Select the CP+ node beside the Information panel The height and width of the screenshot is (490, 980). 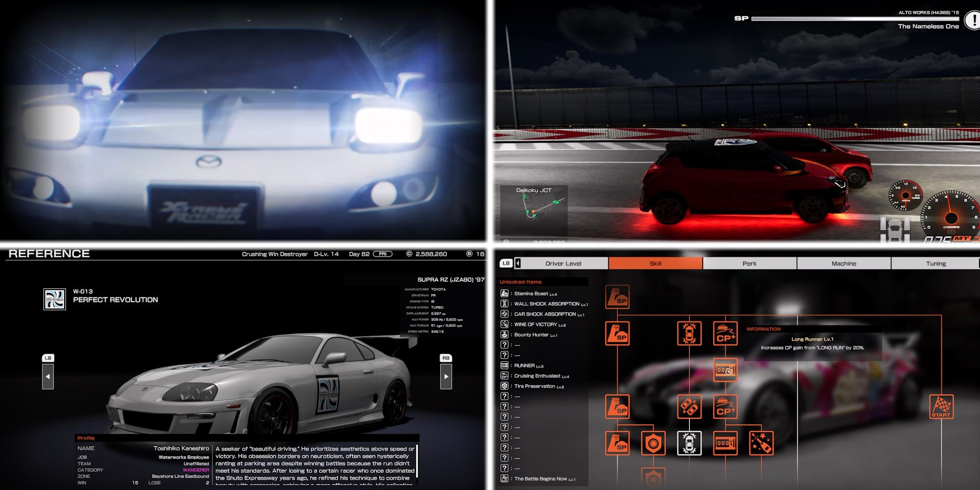click(725, 333)
